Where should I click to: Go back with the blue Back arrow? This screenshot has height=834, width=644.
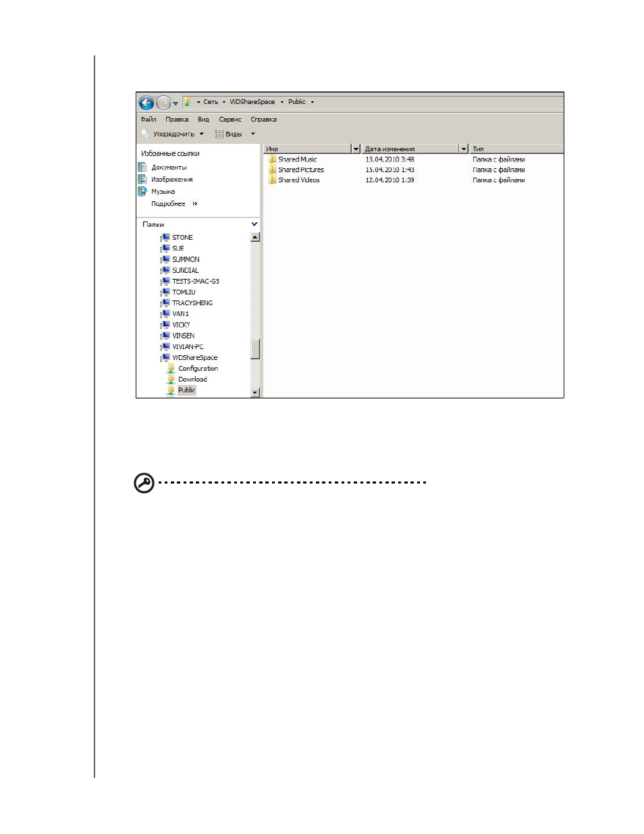[x=146, y=103]
